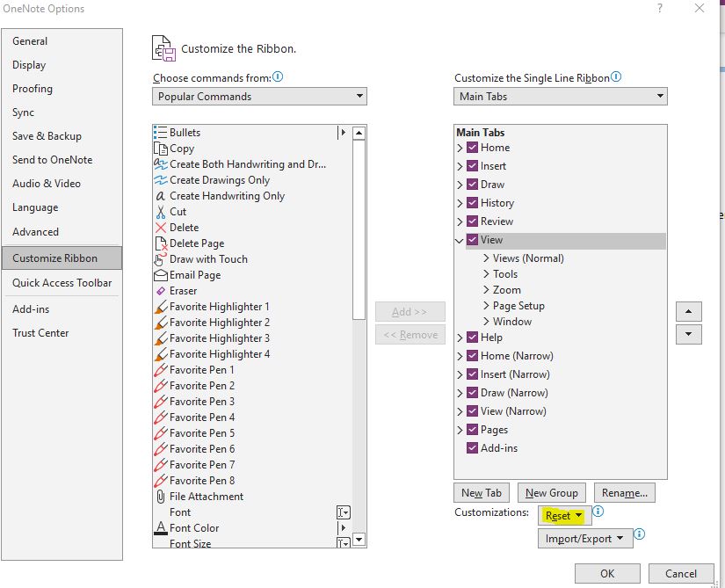Screen dimensions: 725x588
Task: Click the info icon next to Import/Export
Action: [x=639, y=534]
